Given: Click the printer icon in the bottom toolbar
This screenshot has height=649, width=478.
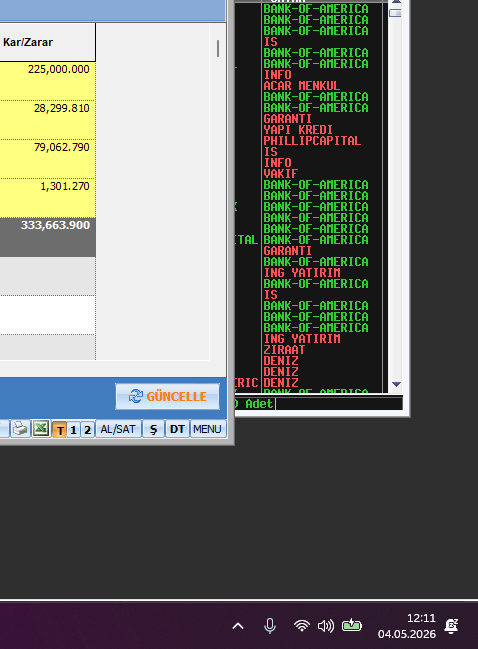Looking at the screenshot, I should 19,429.
